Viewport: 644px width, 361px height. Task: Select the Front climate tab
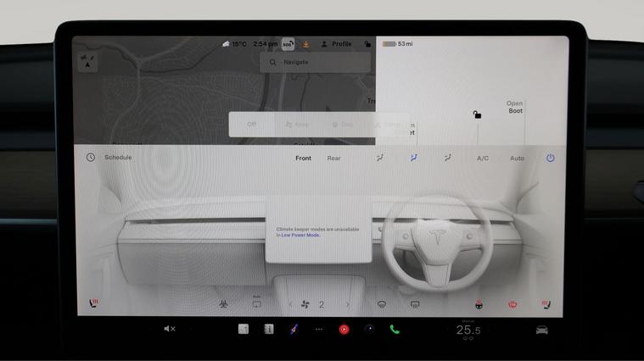click(x=303, y=158)
